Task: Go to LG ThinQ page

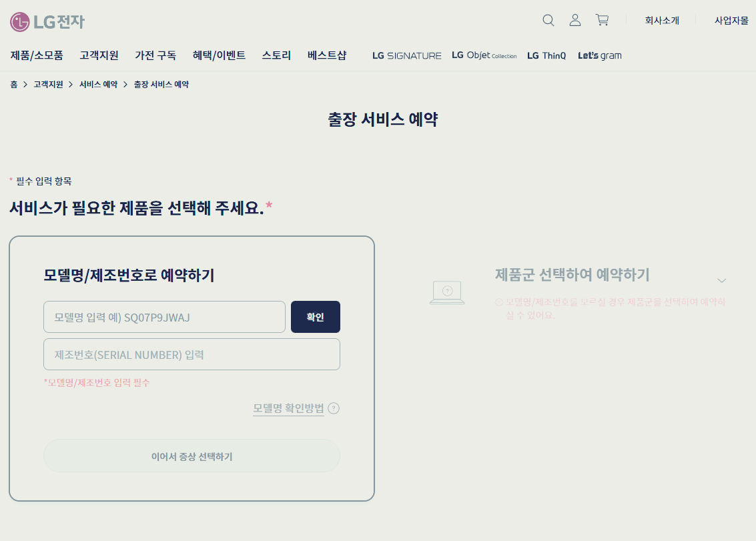Action: [546, 55]
